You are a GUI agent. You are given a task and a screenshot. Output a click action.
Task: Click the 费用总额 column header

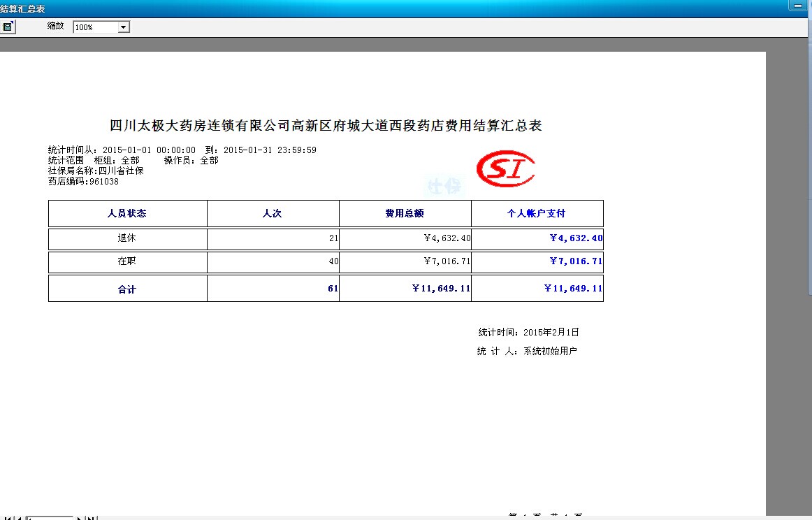tap(405, 213)
